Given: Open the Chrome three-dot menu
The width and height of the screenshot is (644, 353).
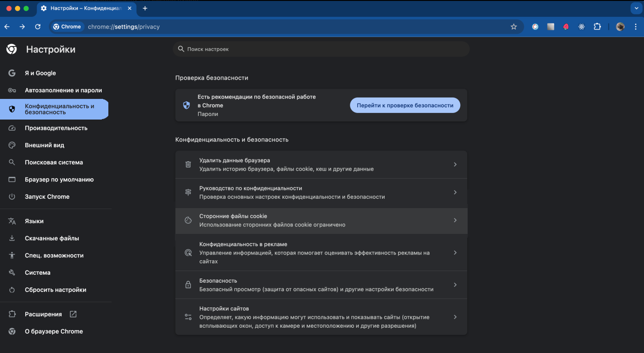Looking at the screenshot, I should pos(636,27).
